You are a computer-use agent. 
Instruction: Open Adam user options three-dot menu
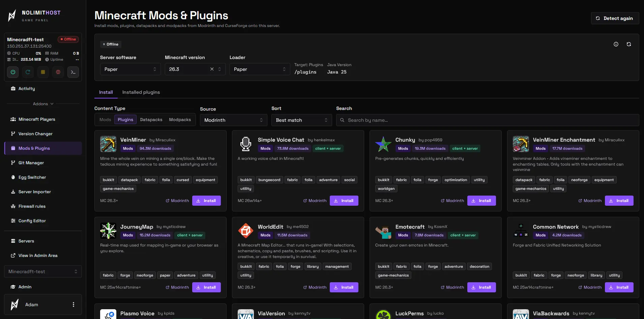click(x=74, y=304)
